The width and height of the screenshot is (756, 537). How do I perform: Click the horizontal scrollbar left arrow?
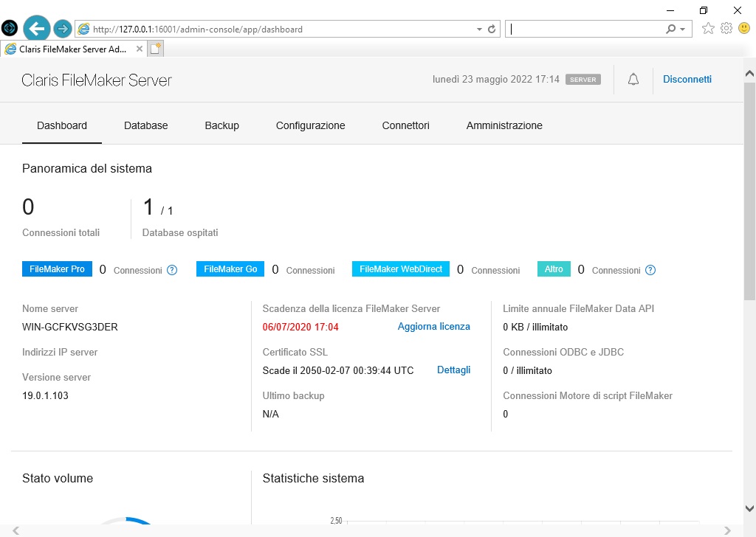point(16,531)
